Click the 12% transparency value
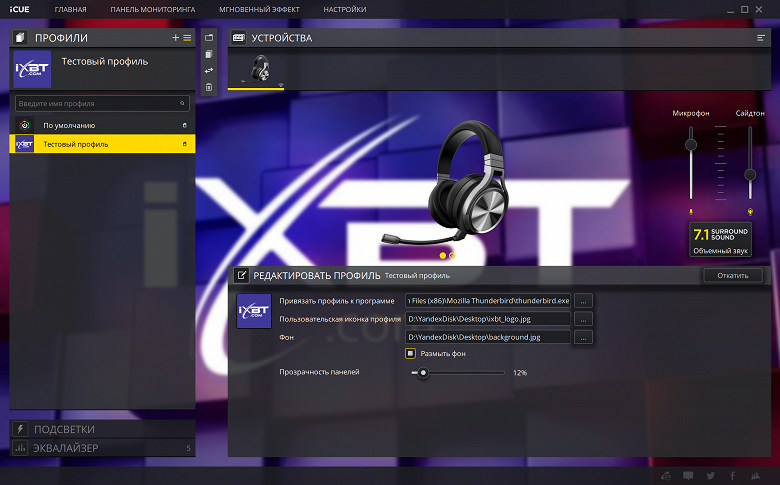The height and width of the screenshot is (485, 780). (x=520, y=373)
